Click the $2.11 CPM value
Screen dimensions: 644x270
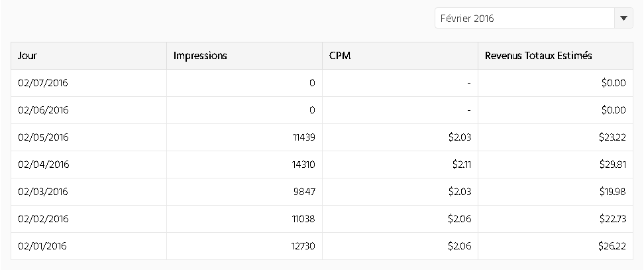462,165
